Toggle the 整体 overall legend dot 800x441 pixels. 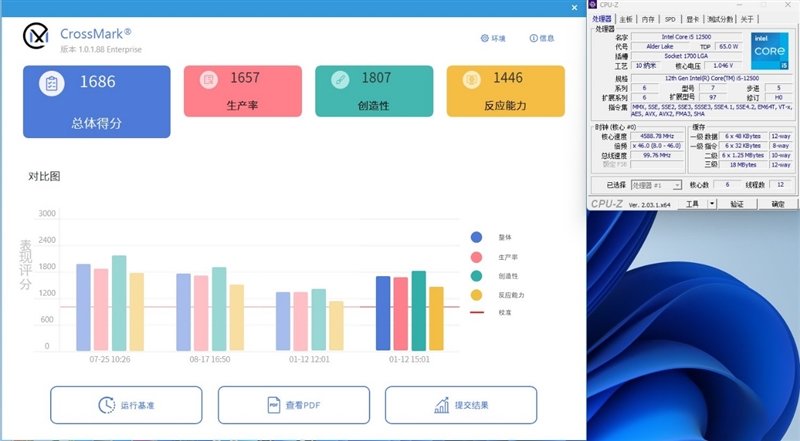[476, 237]
